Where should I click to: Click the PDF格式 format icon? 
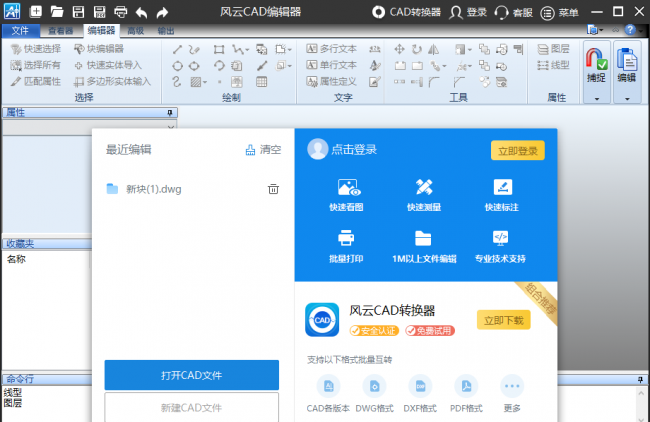pyautogui.click(x=466, y=386)
